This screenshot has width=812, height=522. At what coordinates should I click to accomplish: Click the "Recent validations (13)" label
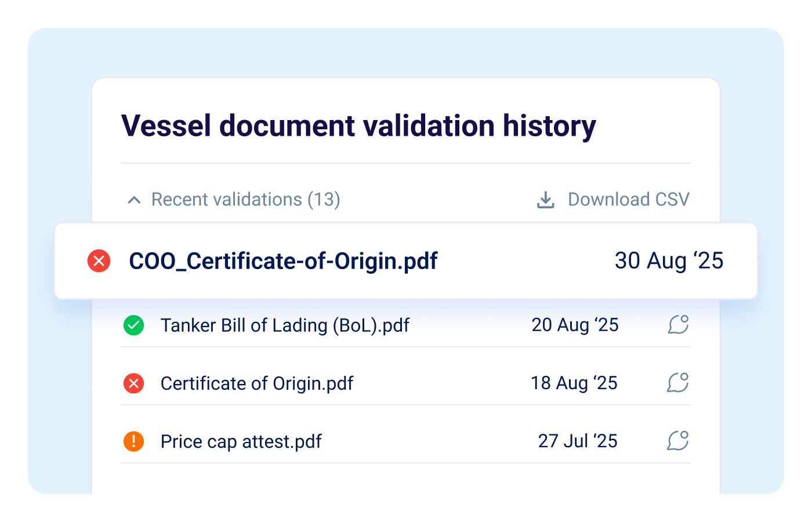(245, 200)
